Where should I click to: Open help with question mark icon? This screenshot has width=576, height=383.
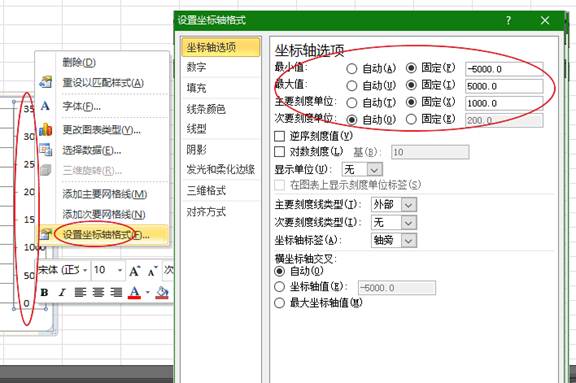coord(508,20)
